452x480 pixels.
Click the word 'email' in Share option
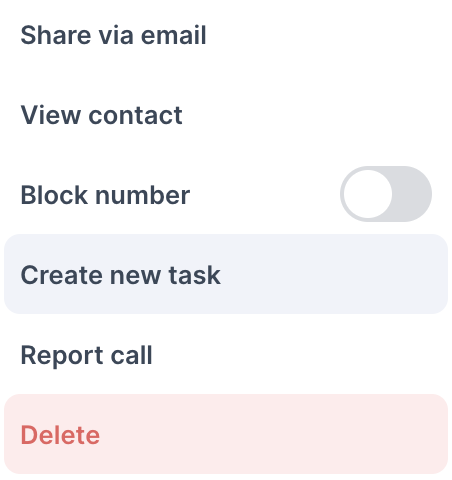coord(173,35)
